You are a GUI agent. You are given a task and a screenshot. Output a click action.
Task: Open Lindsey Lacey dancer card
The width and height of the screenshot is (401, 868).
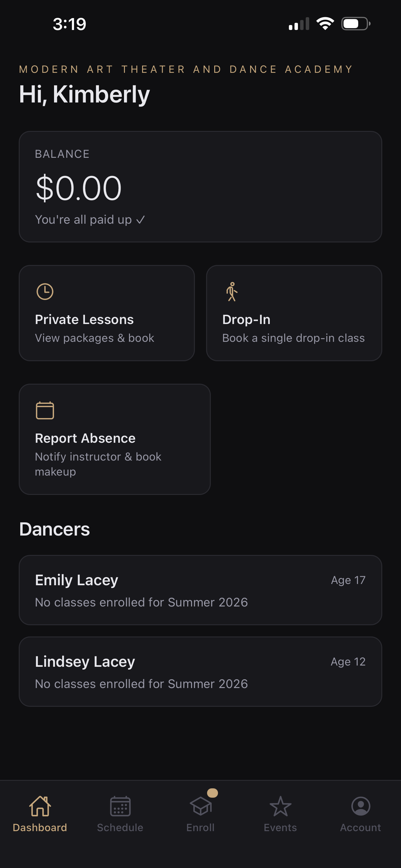coord(200,671)
